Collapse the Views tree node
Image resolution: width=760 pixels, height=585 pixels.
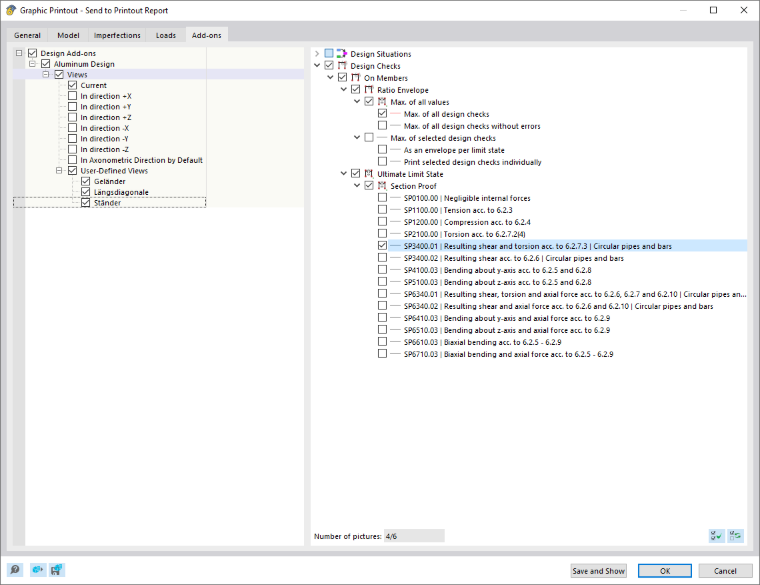coord(46,75)
